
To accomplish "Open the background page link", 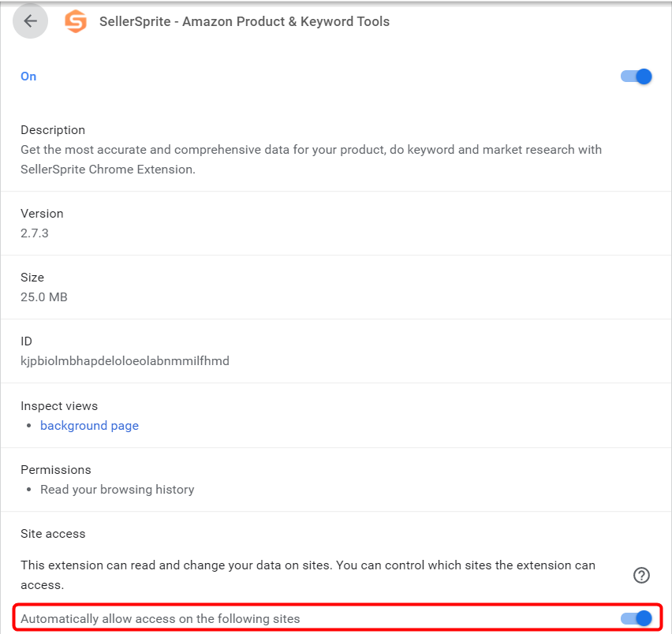I will click(x=89, y=426).
